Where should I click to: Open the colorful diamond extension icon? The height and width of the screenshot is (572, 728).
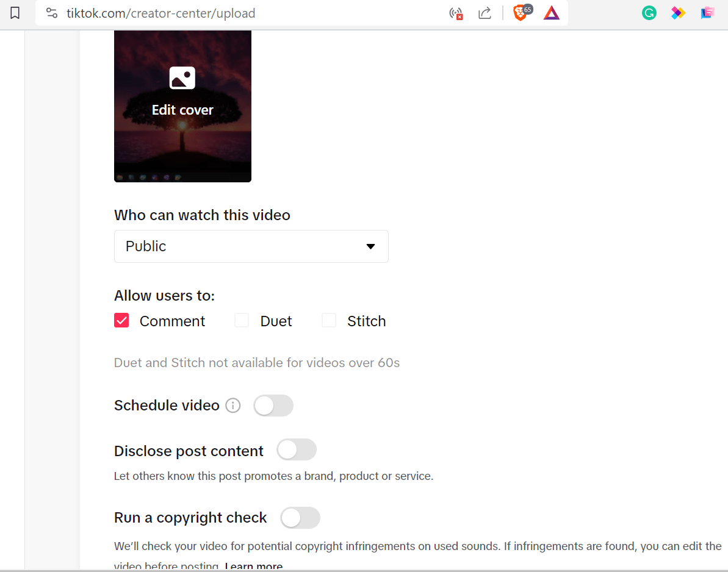click(x=678, y=13)
